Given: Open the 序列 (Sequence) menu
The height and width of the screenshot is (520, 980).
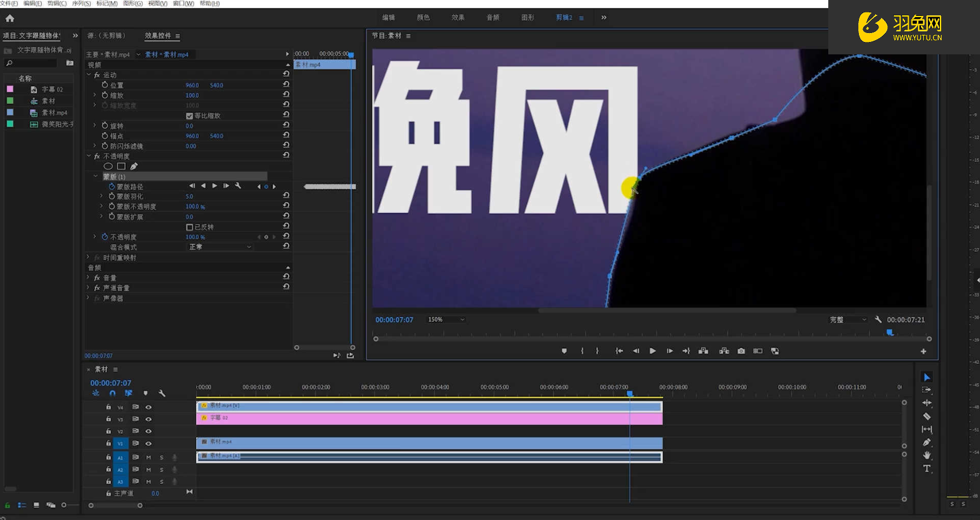Looking at the screenshot, I should [x=81, y=4].
